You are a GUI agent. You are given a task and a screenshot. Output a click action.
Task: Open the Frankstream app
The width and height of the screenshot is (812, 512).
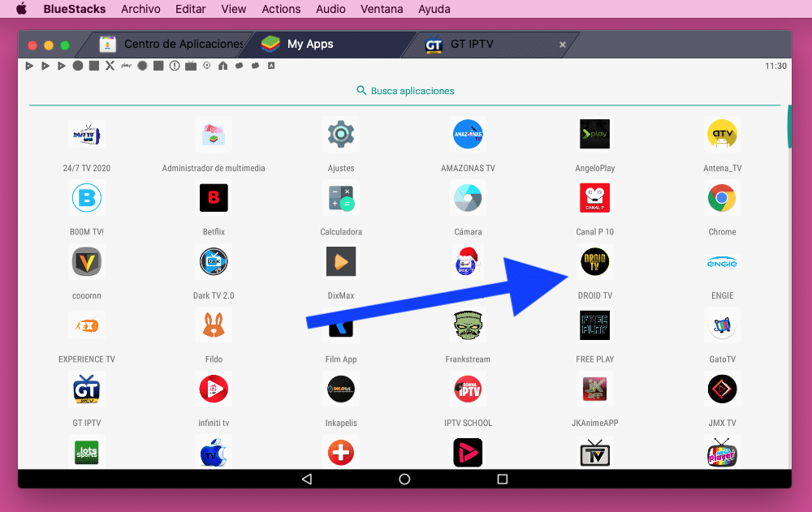pyautogui.click(x=468, y=325)
